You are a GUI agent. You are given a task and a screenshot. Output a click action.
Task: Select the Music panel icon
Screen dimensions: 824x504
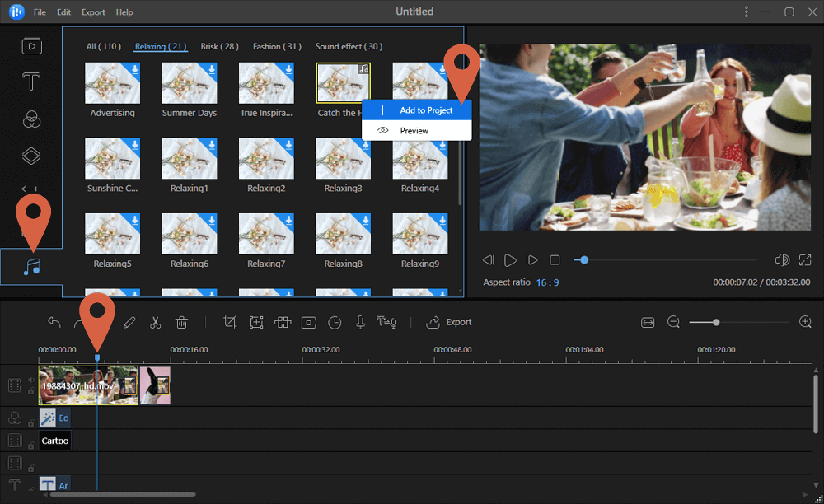(x=31, y=265)
